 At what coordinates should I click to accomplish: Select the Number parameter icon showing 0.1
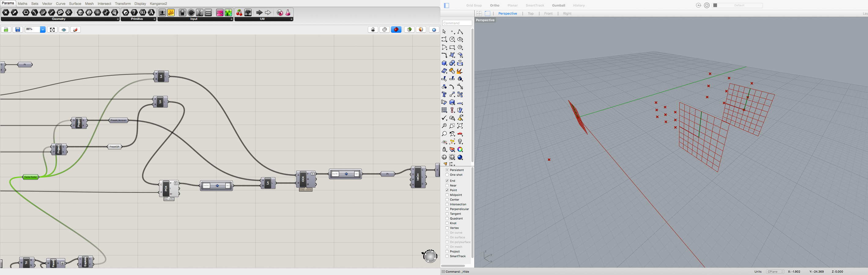point(143,13)
